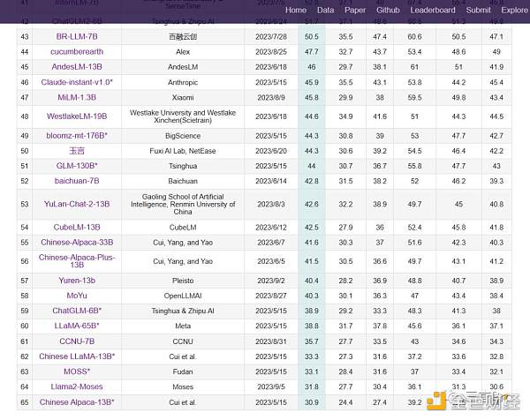Select the 2023/9/5 date cell
This screenshot has width=530, height=420.
(271, 387)
